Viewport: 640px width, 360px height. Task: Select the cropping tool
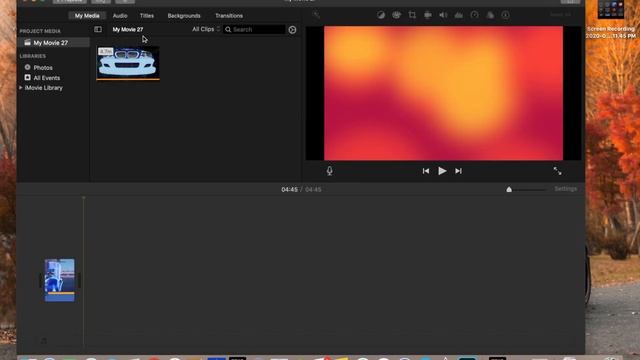coord(412,15)
